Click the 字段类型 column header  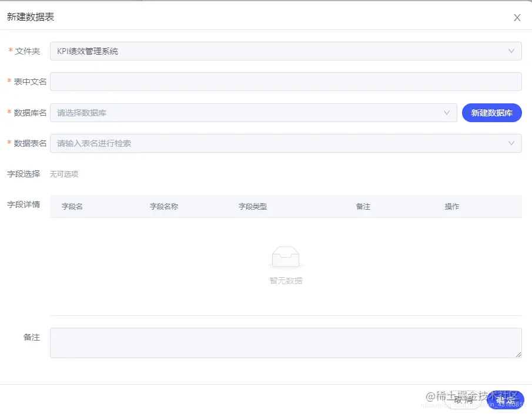(253, 206)
